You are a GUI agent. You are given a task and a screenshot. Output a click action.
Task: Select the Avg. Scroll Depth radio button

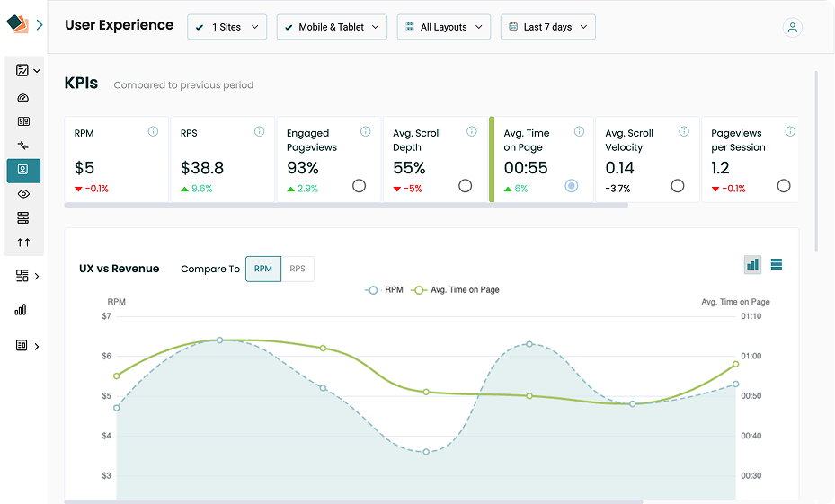pyautogui.click(x=465, y=186)
